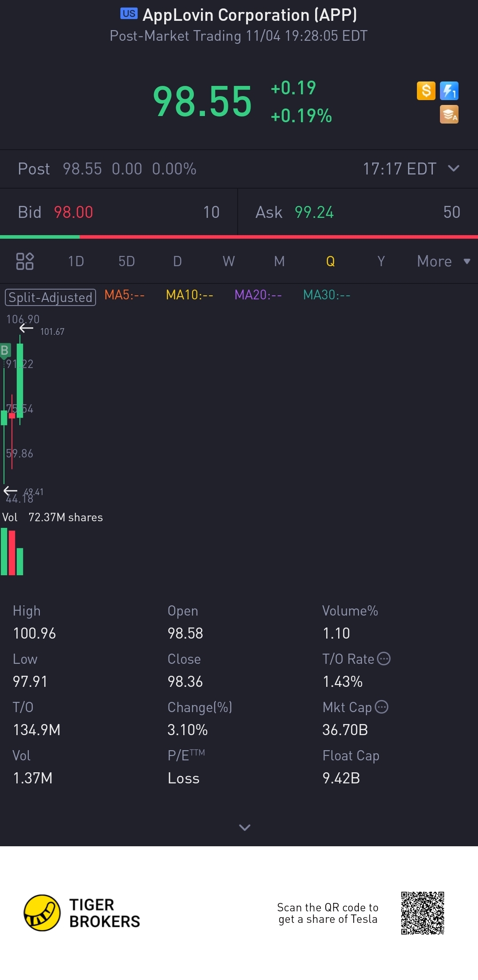Tap the 101.67 high price marker
This screenshot has width=478, height=980.
[x=52, y=332]
